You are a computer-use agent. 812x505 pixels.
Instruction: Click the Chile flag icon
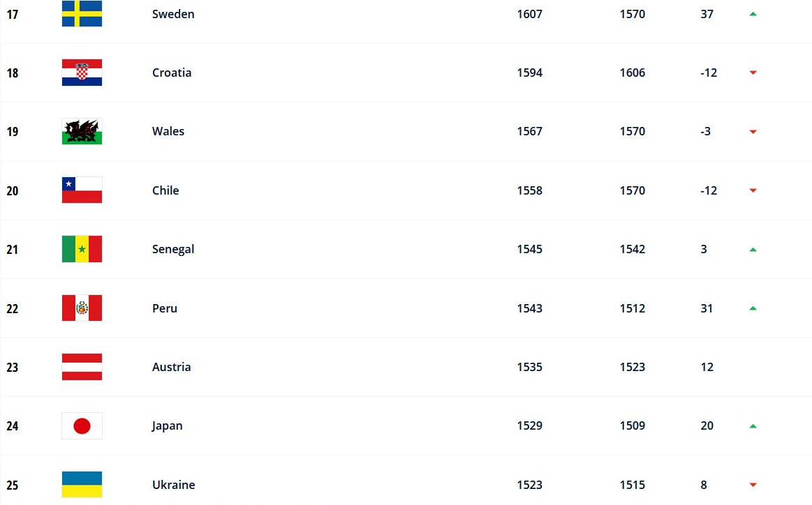click(x=82, y=190)
